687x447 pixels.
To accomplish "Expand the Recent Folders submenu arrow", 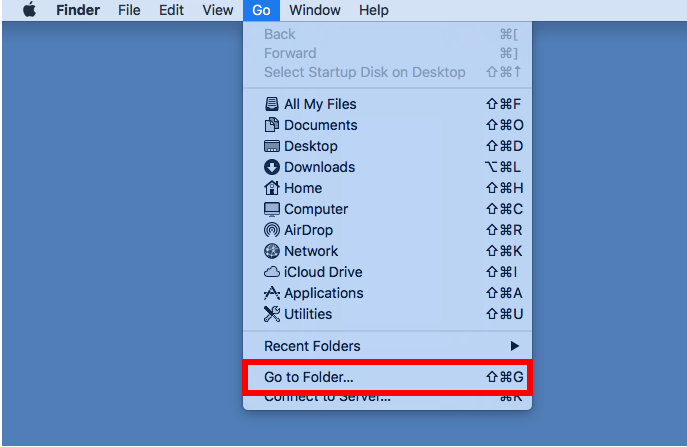I will coord(515,346).
